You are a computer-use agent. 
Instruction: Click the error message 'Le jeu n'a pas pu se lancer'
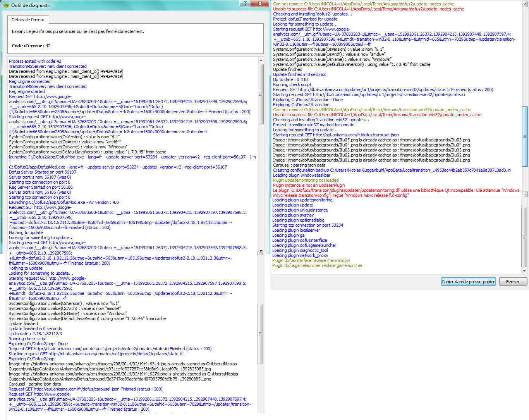pos(78,31)
